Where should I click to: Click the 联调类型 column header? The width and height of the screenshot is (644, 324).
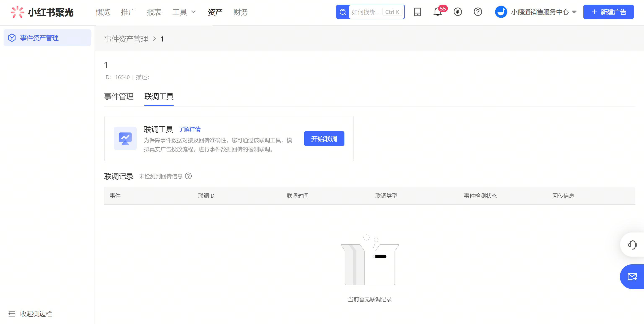pyautogui.click(x=386, y=196)
